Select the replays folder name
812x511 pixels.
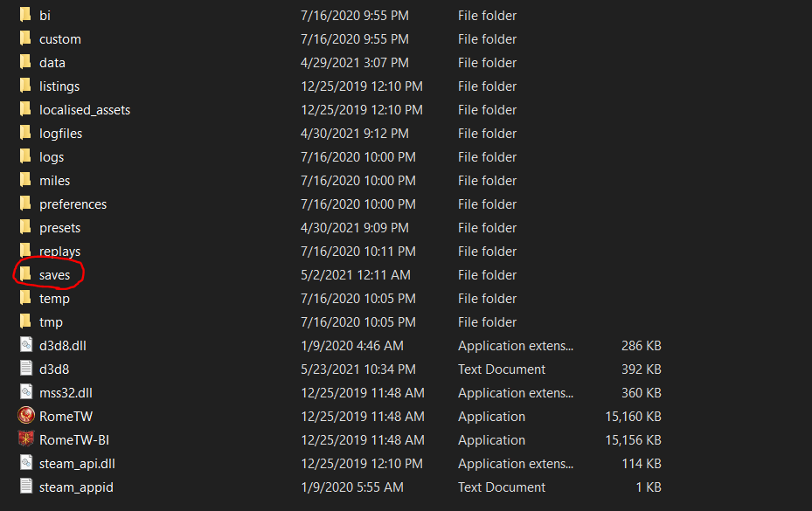pyautogui.click(x=59, y=252)
